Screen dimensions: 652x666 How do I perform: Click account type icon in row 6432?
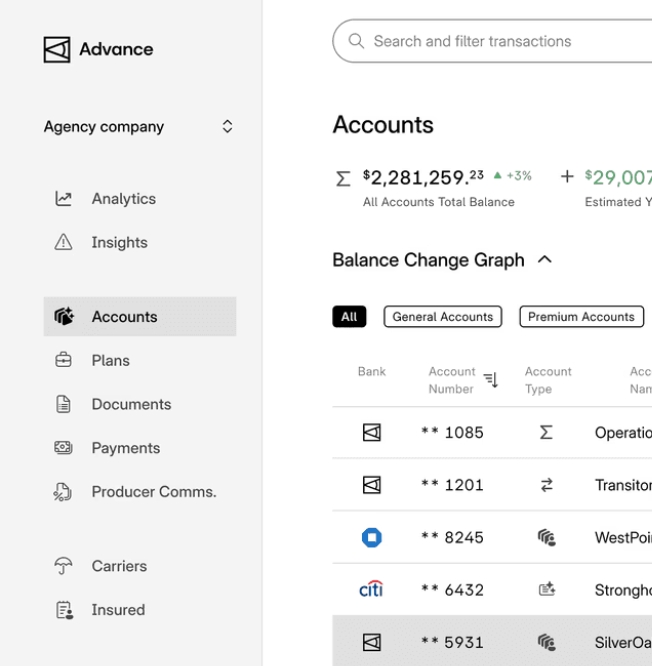(x=547, y=589)
